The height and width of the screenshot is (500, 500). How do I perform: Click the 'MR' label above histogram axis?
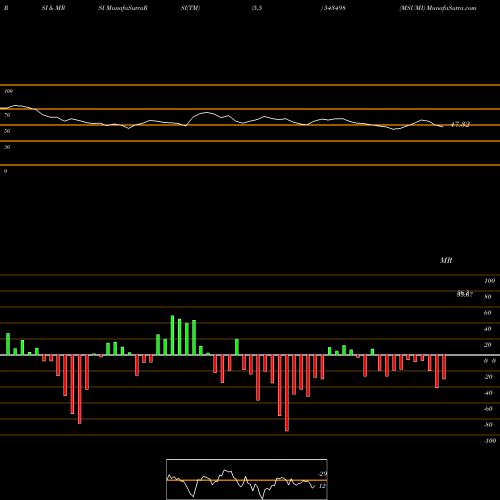[446, 260]
